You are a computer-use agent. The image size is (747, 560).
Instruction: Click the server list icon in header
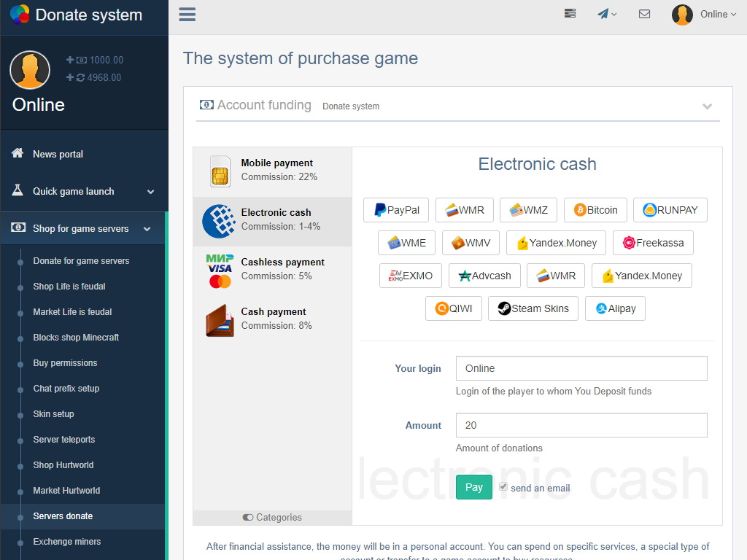click(570, 14)
